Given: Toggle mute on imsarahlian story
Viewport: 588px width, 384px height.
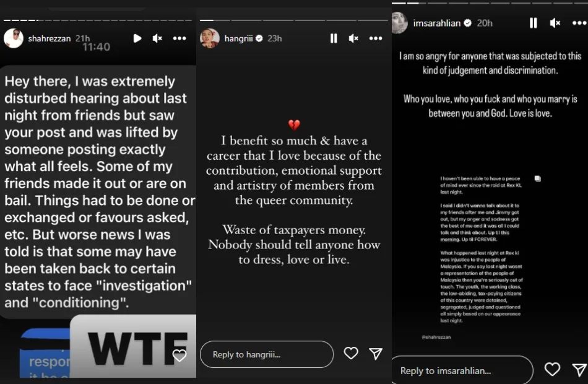Looking at the screenshot, I should [x=555, y=23].
